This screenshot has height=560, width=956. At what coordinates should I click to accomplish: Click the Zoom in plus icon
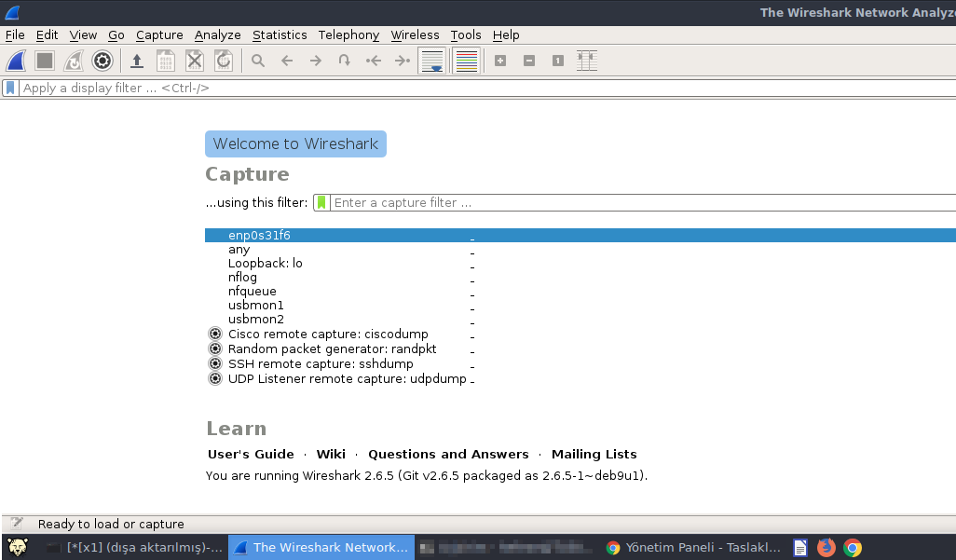500,61
